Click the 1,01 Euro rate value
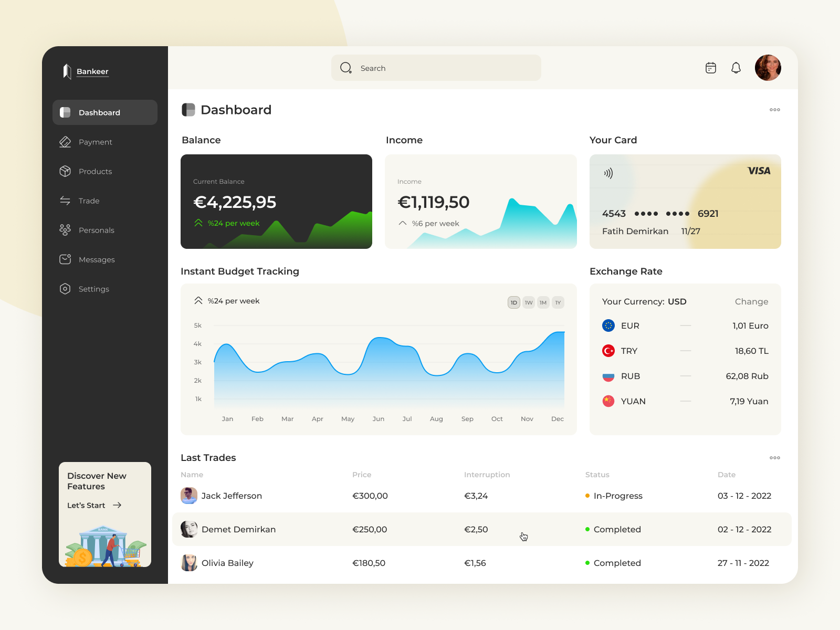 [x=750, y=325]
